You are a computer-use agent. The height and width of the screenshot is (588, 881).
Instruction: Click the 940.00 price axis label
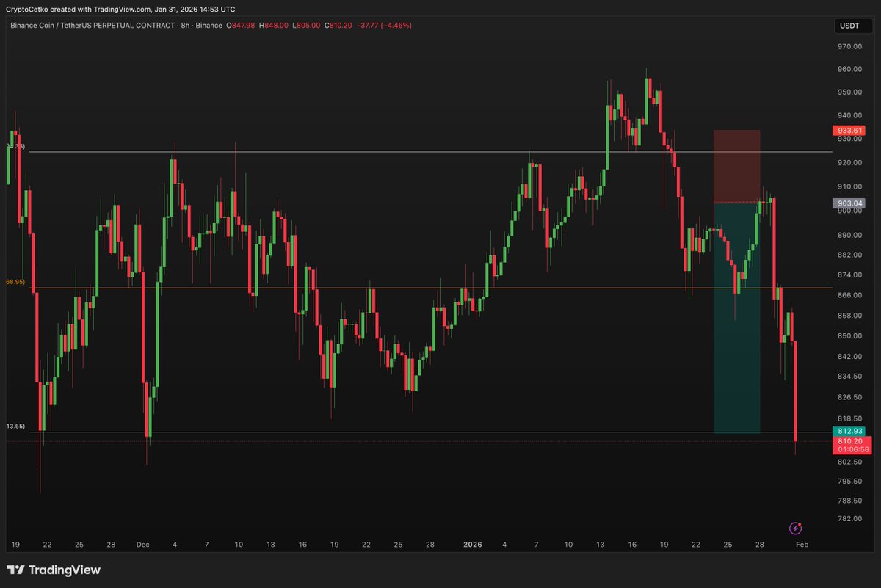click(849, 115)
